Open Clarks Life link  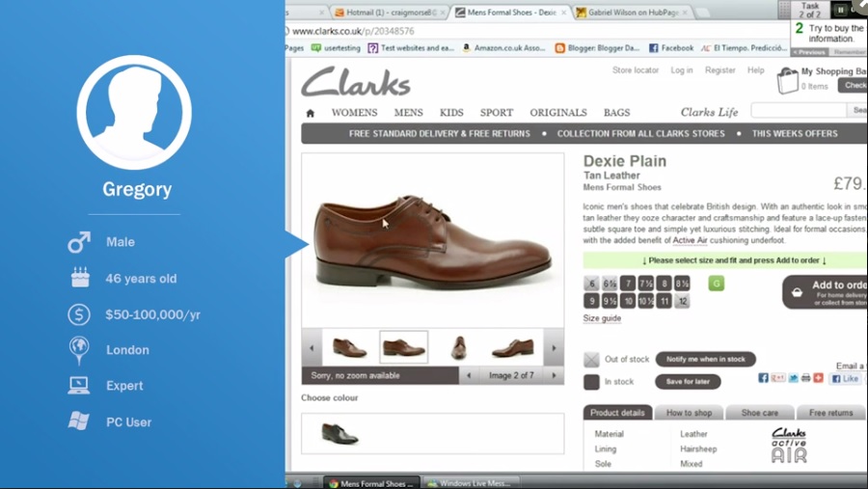pyautogui.click(x=709, y=113)
